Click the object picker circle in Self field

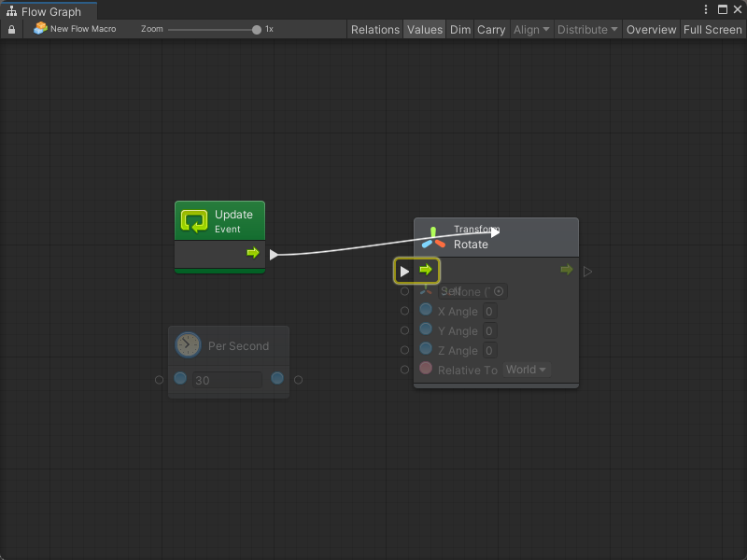(499, 292)
